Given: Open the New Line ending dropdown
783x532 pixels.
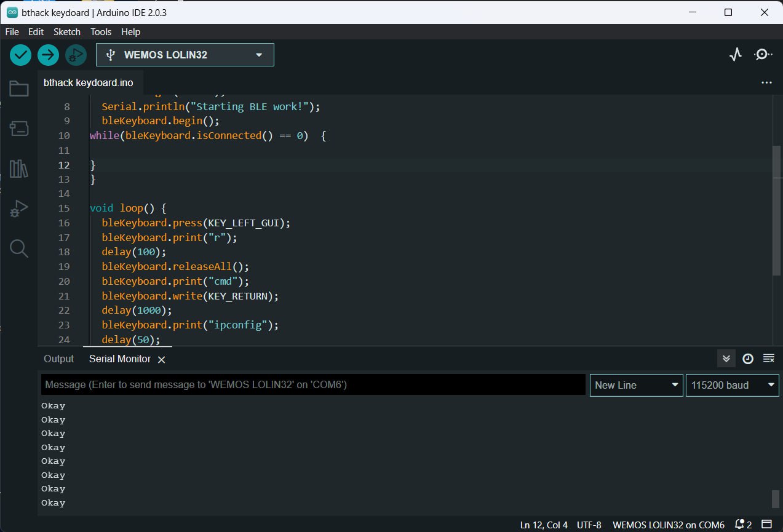Looking at the screenshot, I should point(636,385).
